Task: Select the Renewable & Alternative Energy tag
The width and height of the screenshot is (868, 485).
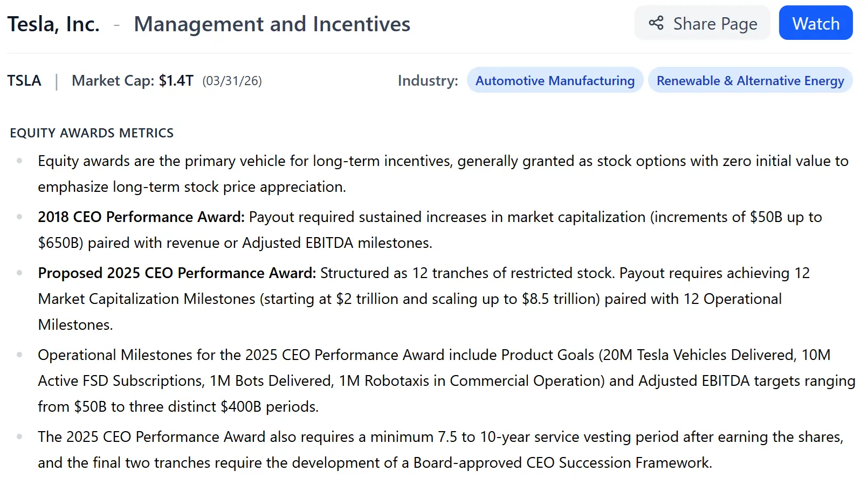Action: tap(750, 80)
